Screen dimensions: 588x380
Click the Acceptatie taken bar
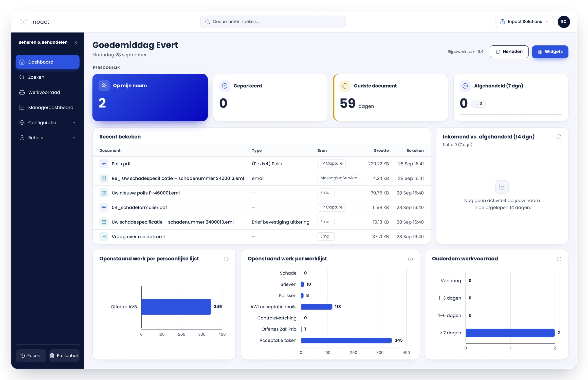click(346, 340)
